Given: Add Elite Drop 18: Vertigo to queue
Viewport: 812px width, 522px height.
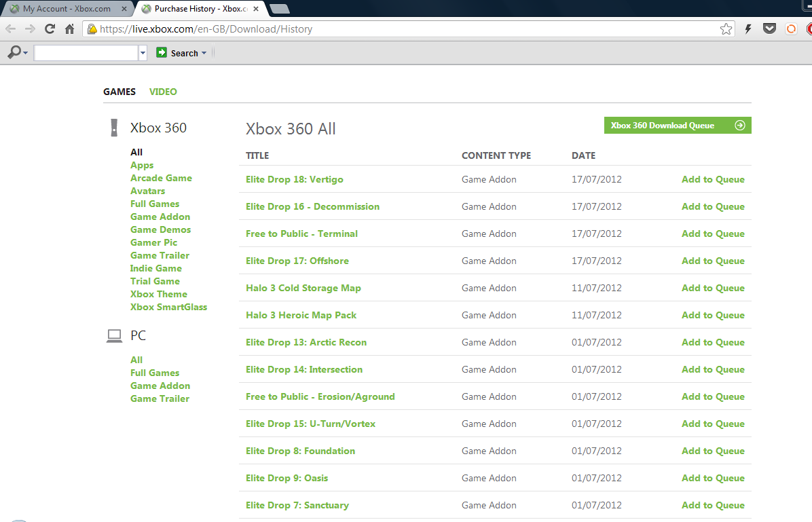Looking at the screenshot, I should click(x=713, y=179).
